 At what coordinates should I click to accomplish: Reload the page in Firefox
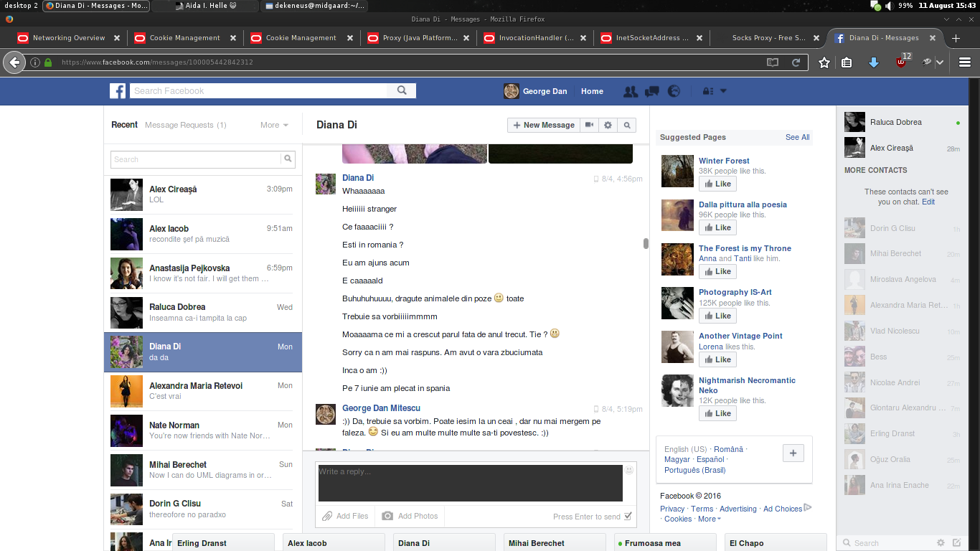pos(796,62)
